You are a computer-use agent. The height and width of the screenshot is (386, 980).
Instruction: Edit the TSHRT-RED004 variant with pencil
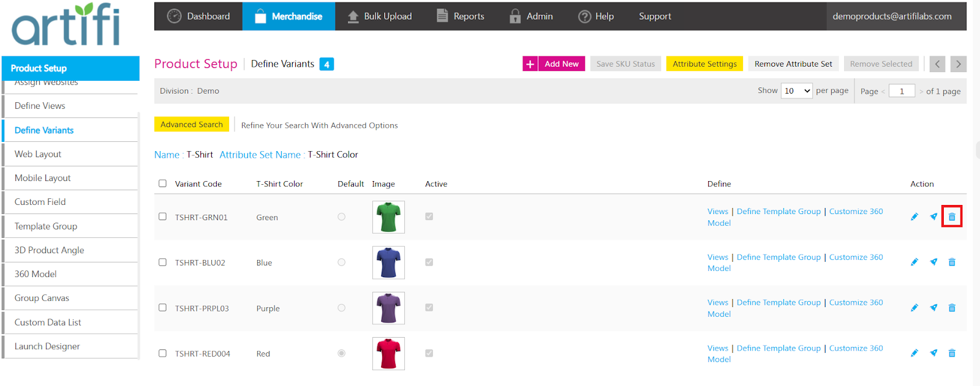(x=914, y=353)
